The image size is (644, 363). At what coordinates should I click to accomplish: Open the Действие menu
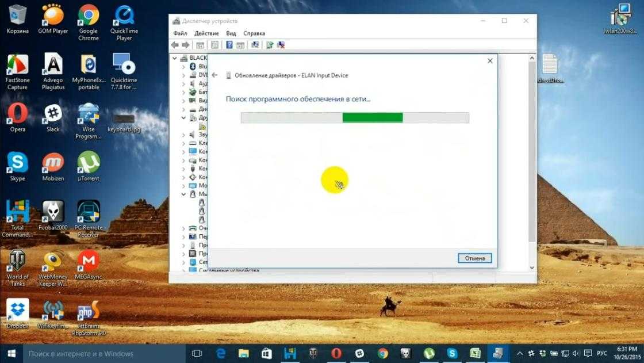pyautogui.click(x=206, y=33)
